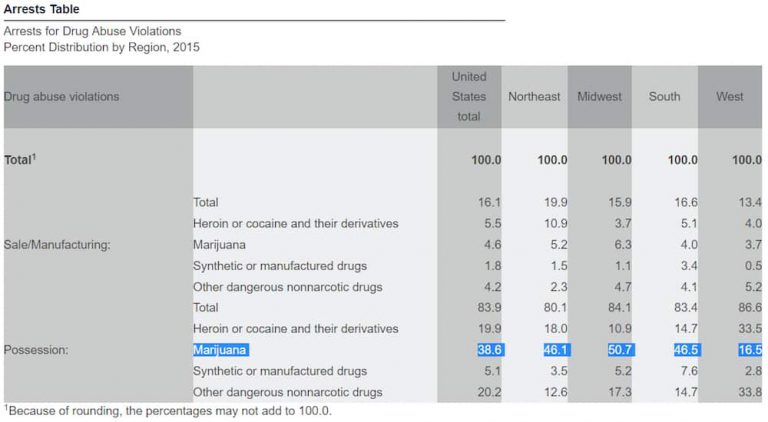Select the "Sale/Manufacturing:" row label

point(57,244)
